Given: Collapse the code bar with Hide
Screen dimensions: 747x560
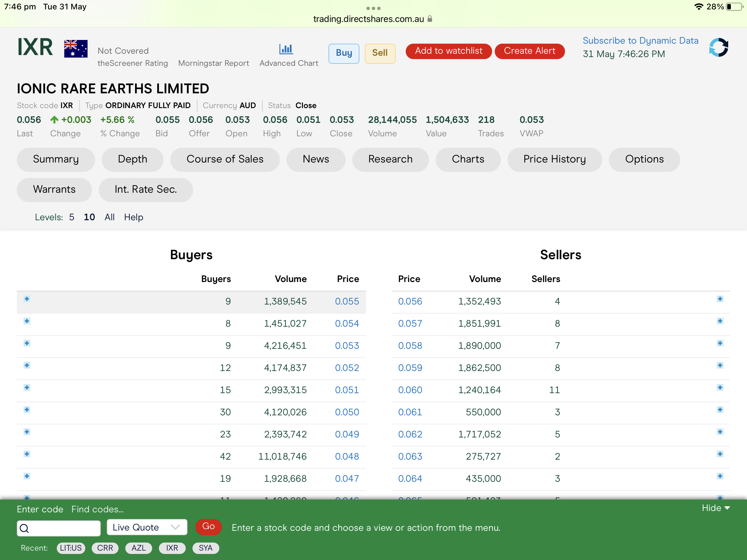Looking at the screenshot, I should pyautogui.click(x=715, y=508).
